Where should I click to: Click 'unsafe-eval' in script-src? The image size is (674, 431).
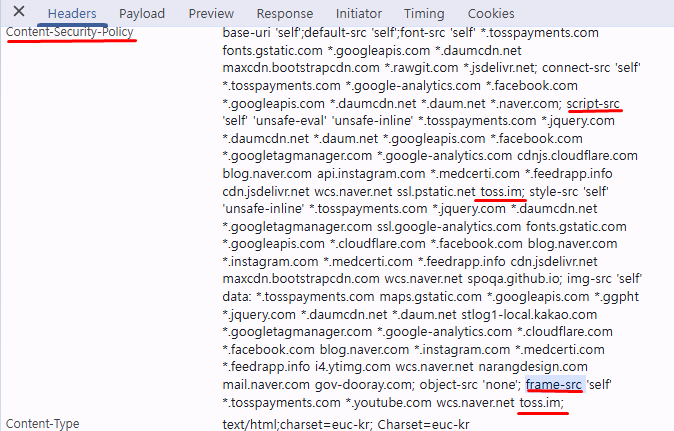coord(290,121)
